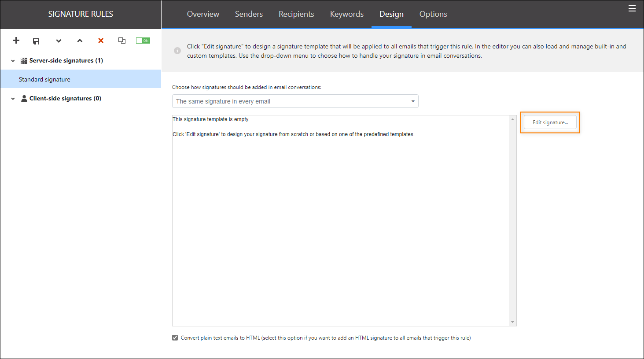This screenshot has height=359, width=644.
Task: Open the Senders tab
Action: point(249,14)
